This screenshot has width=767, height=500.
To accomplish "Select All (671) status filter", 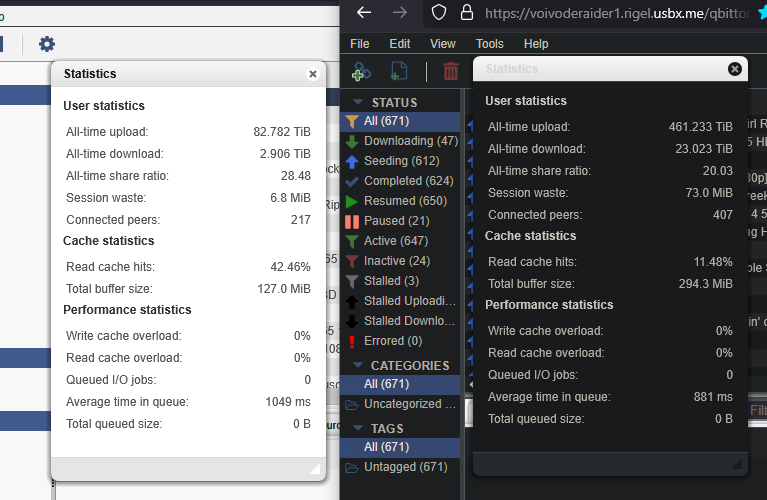I will 400,121.
